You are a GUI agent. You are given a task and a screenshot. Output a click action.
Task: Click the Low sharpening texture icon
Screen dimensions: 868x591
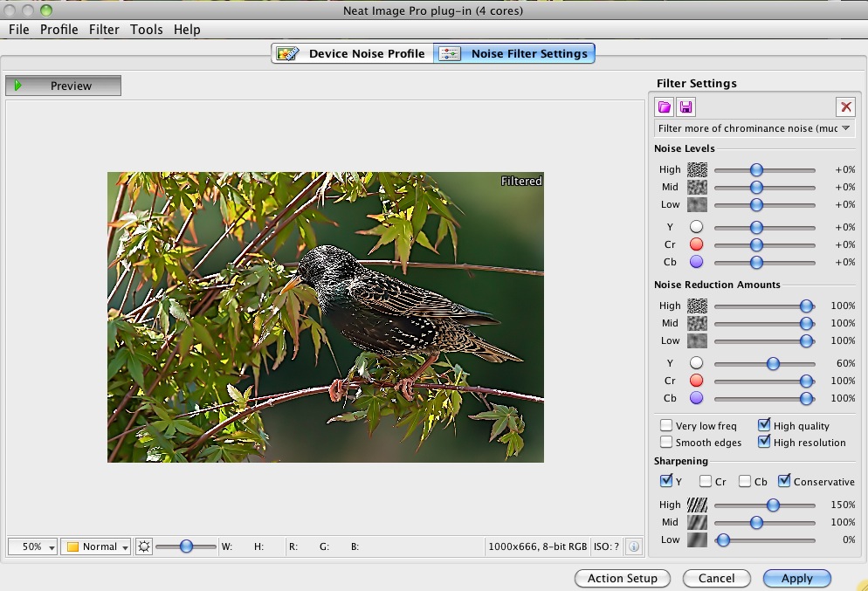pyautogui.click(x=697, y=540)
